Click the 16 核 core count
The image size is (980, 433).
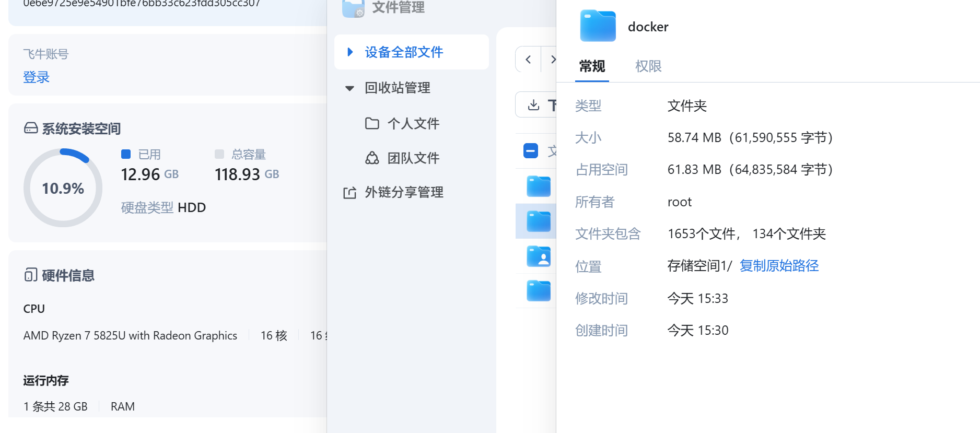point(274,336)
